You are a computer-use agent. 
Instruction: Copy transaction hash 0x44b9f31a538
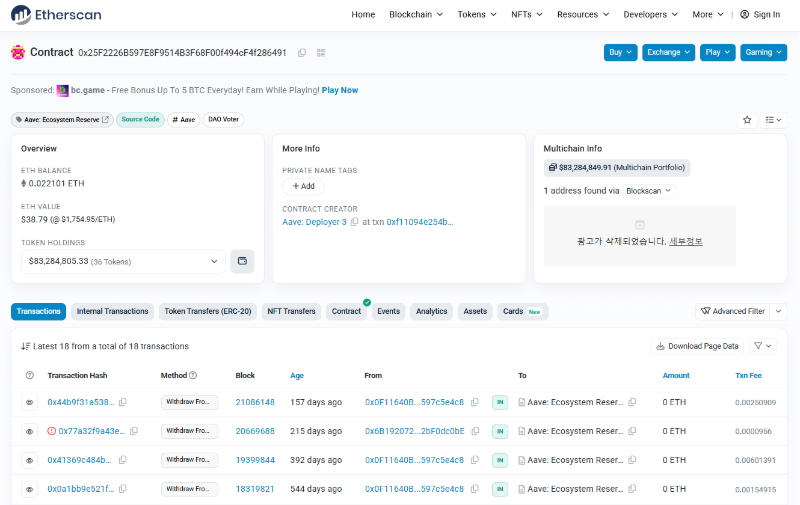tap(122, 402)
